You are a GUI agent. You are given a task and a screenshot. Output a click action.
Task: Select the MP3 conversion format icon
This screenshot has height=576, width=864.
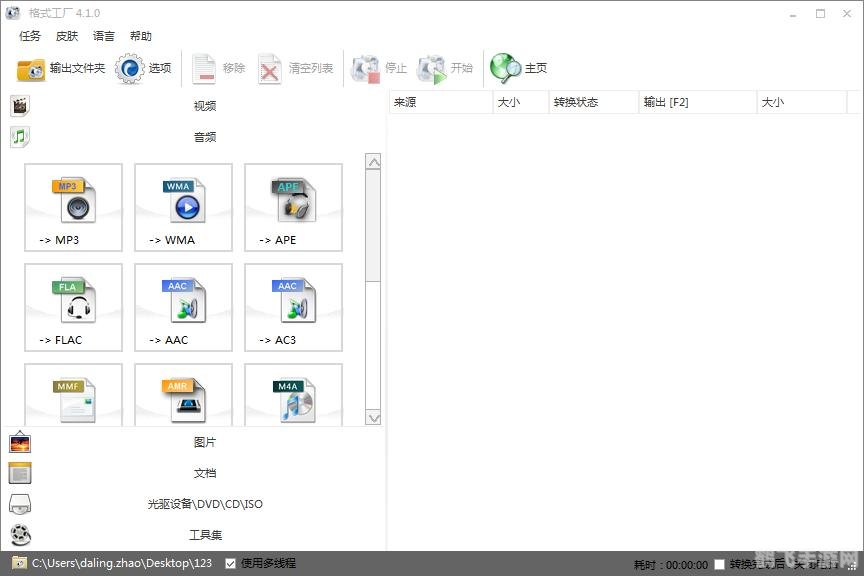pos(72,206)
